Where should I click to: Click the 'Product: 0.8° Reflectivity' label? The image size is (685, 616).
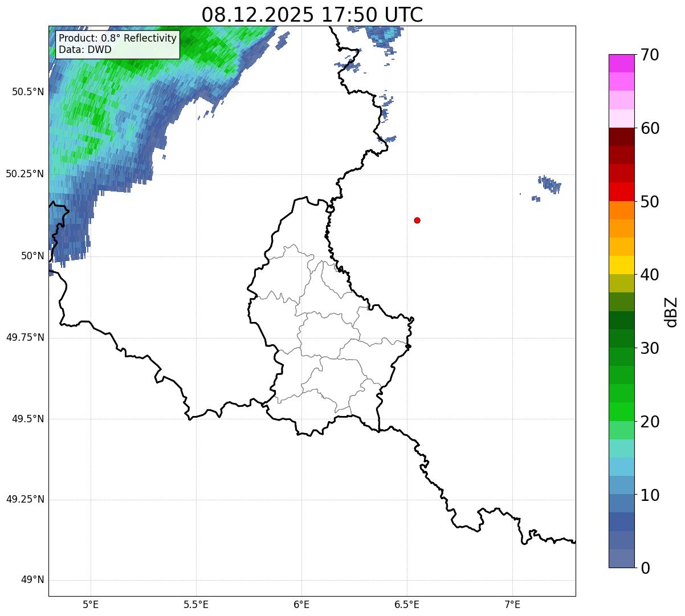(118, 38)
